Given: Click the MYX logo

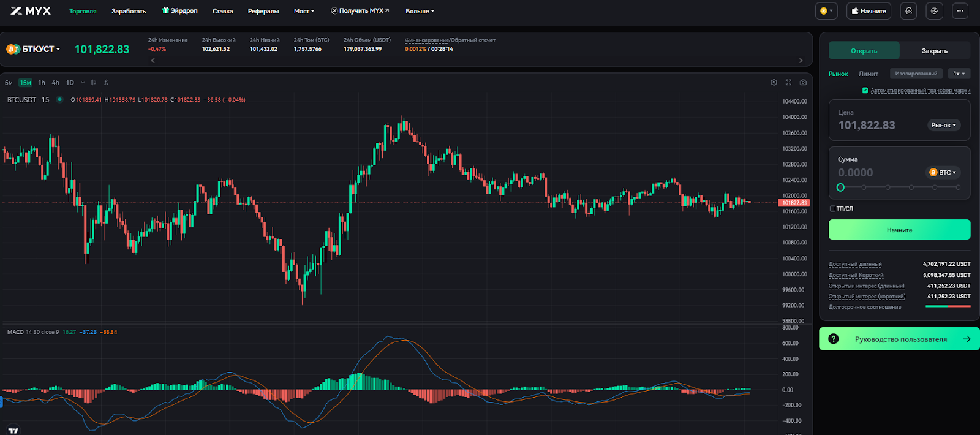Looking at the screenshot, I should (x=31, y=11).
